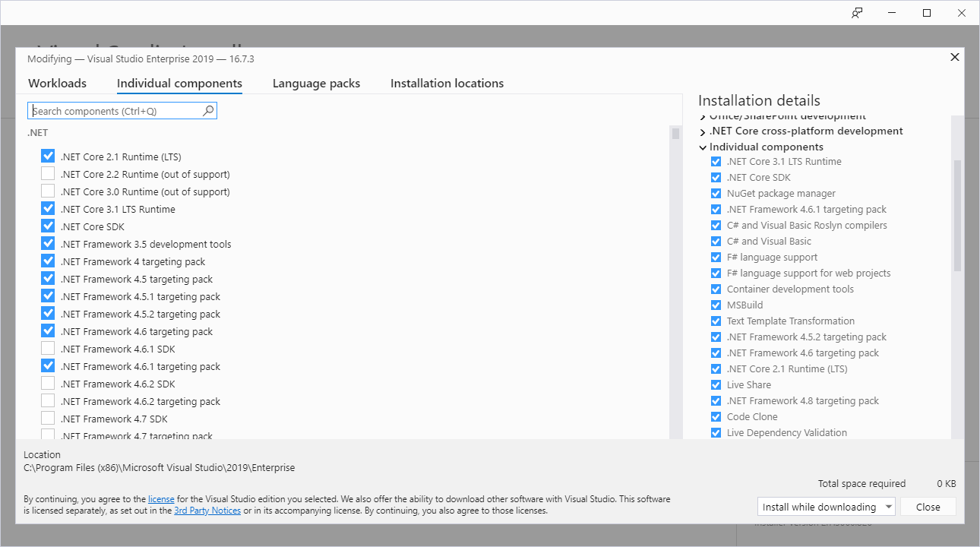
Task: Uncheck C# and Visual Basic Roslyn compilers
Action: 716,226
